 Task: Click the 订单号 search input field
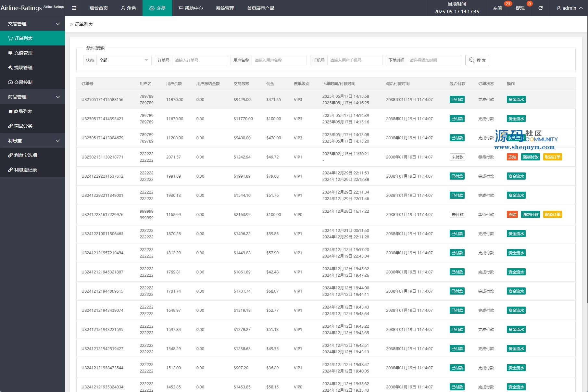199,60
